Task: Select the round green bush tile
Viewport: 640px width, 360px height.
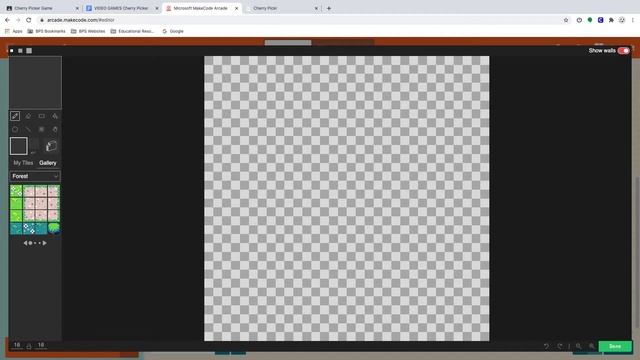Action: click(54, 228)
